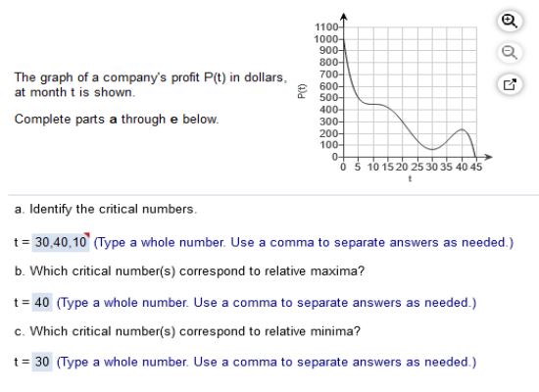539x392 pixels.
Task: Click the part c relative minima question
Action: [x=188, y=331]
